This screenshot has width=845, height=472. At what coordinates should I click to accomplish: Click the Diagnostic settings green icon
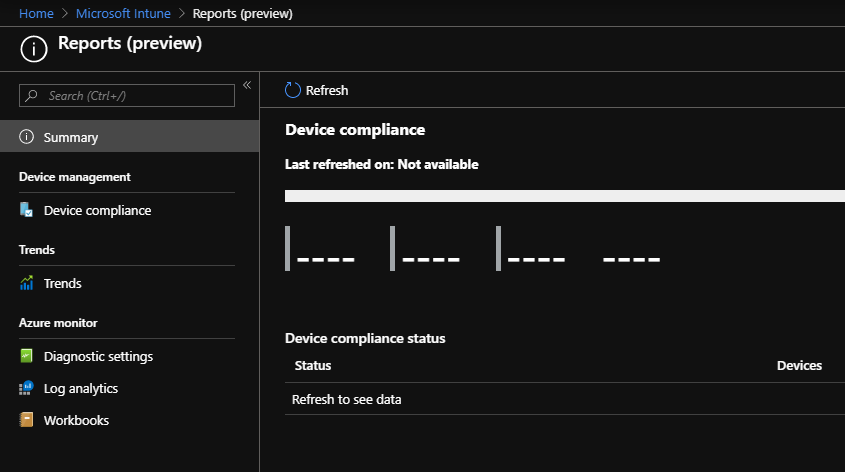tap(27, 356)
